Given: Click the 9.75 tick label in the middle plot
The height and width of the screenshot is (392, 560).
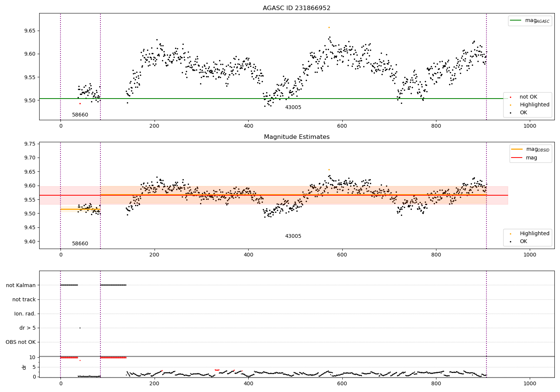Looking at the screenshot, I should pos(29,144).
